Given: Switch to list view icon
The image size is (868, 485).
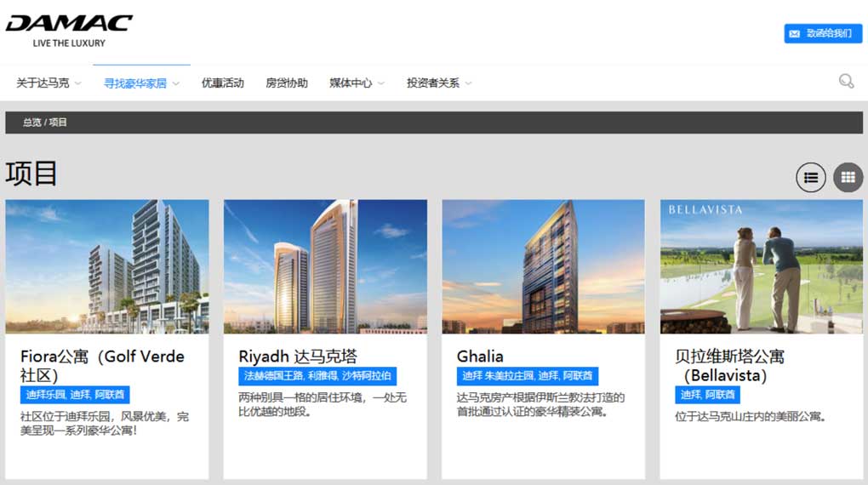Looking at the screenshot, I should point(811,177).
